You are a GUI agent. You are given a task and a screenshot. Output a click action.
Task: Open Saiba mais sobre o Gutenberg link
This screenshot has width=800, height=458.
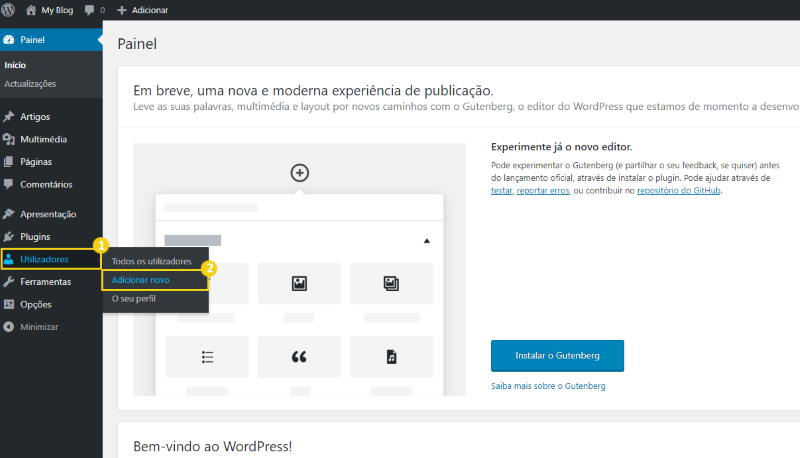548,386
